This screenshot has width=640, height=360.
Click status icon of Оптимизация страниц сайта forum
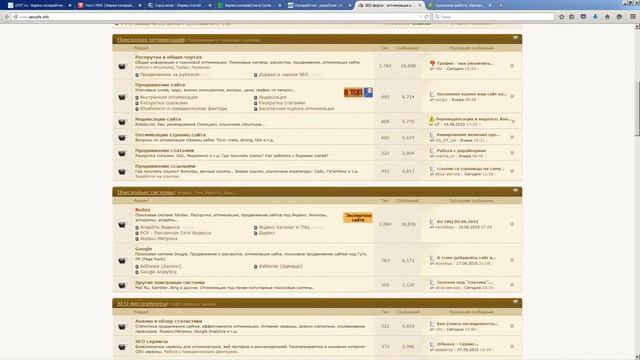(122, 138)
